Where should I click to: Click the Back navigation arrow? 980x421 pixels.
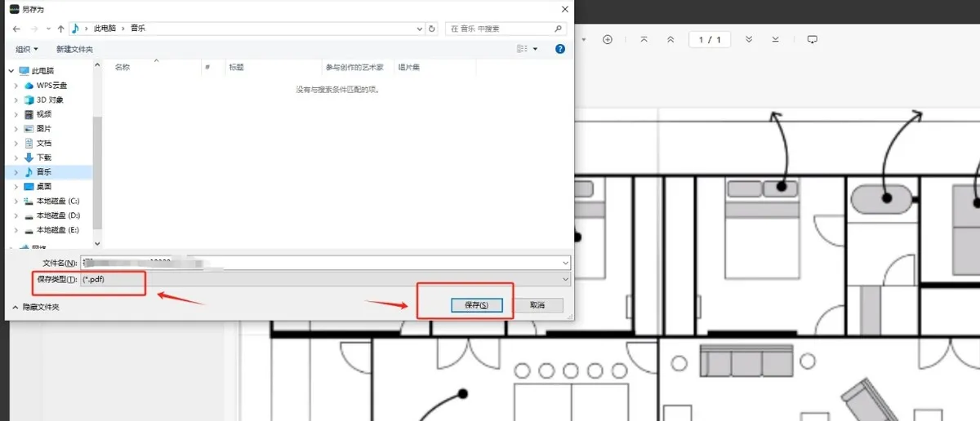point(16,29)
